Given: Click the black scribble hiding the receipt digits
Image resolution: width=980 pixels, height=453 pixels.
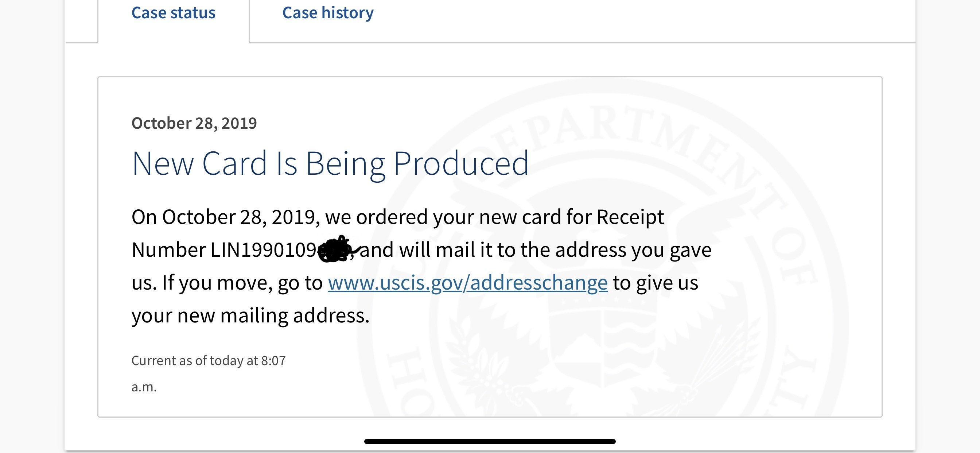Looking at the screenshot, I should [337, 249].
